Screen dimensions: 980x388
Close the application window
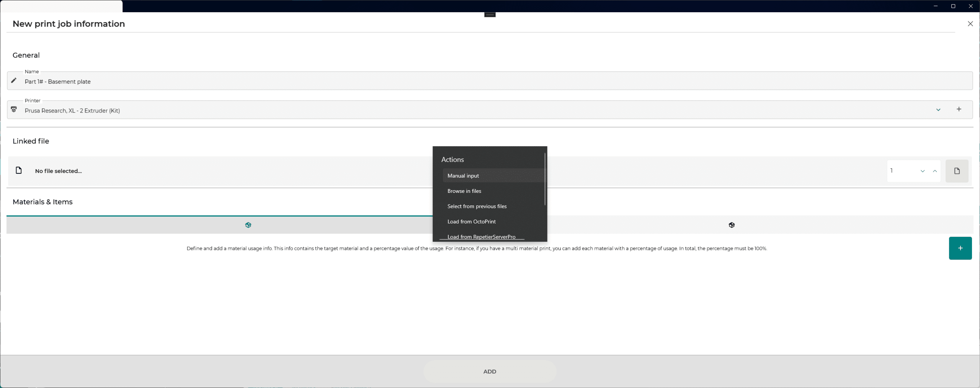pos(971,6)
